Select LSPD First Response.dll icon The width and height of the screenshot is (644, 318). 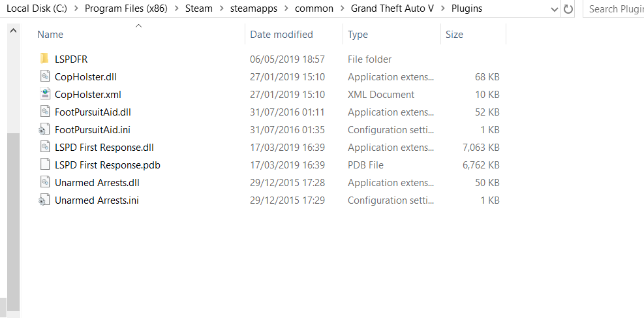(45, 148)
